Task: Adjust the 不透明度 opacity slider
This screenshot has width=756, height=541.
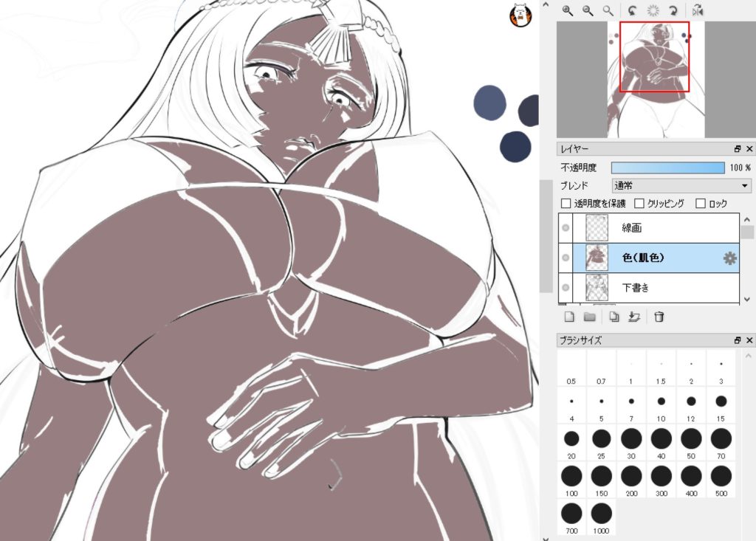Action: 667,168
